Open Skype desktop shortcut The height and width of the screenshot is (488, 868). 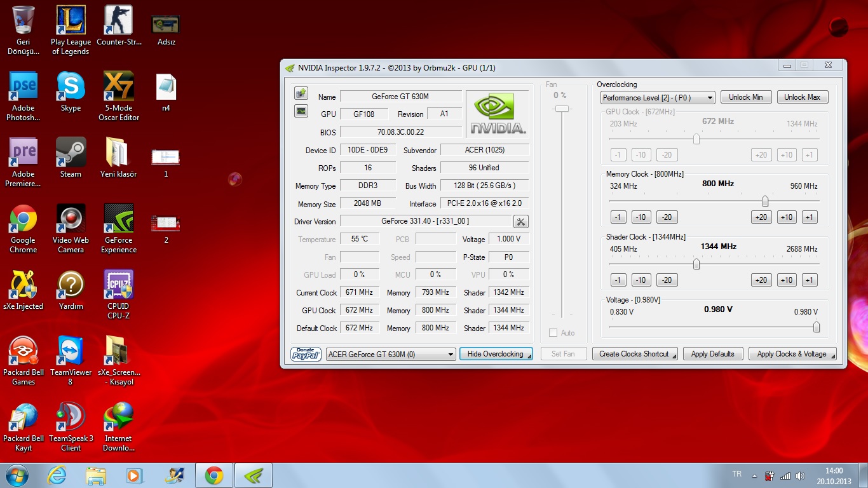tap(71, 92)
